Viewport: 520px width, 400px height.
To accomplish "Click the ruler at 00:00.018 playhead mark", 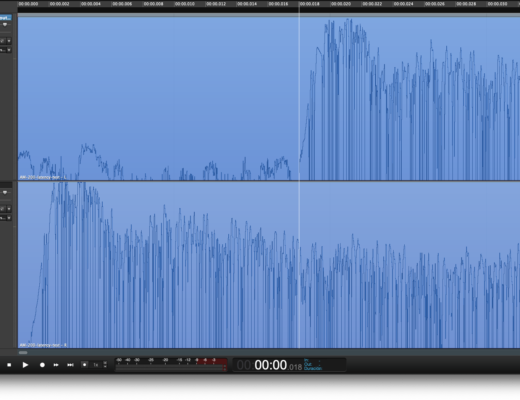I will (x=309, y=4).
